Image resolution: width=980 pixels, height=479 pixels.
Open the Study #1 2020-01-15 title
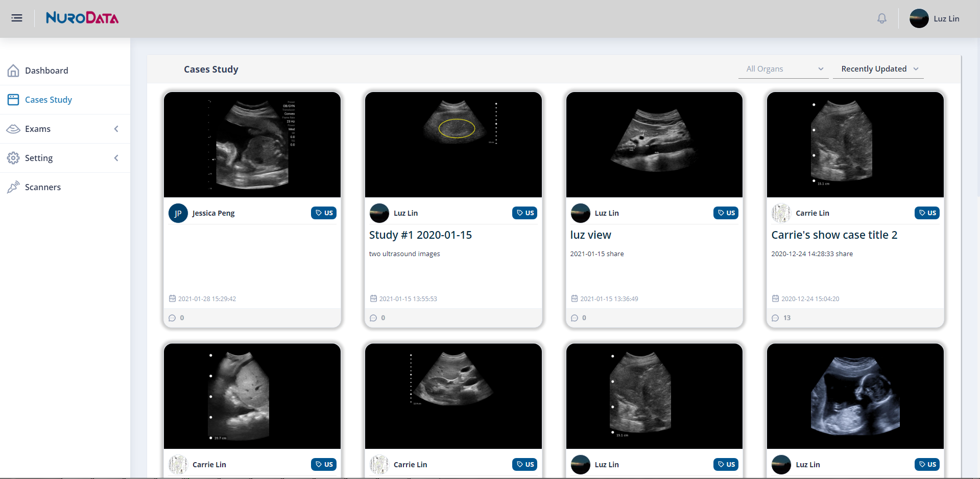pos(420,235)
